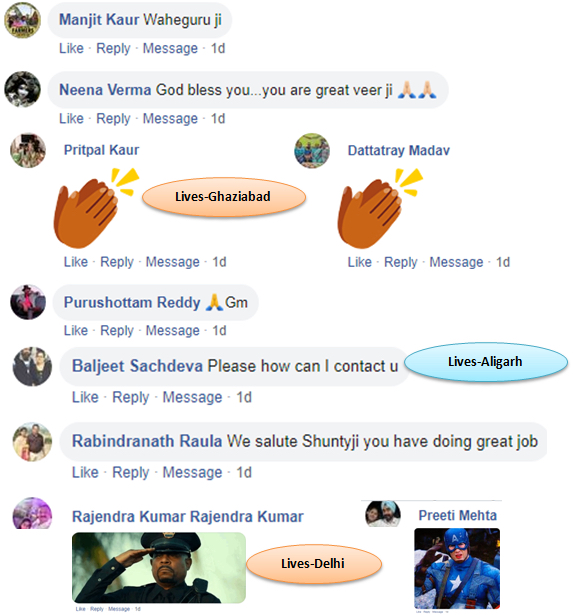Click the Lives-Aligarh callout bubble
Image resolution: width=574 pixels, height=615 pixels.
(x=486, y=362)
